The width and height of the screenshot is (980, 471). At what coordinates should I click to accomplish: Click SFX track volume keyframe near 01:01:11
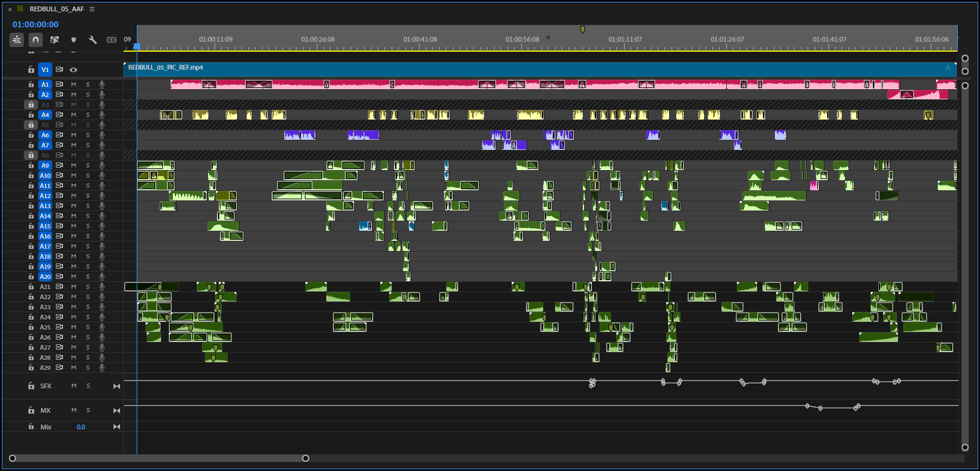[592, 382]
